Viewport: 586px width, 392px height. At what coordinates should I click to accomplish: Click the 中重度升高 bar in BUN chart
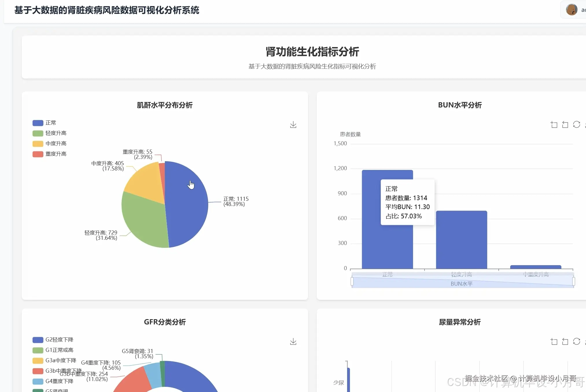[x=536, y=267]
